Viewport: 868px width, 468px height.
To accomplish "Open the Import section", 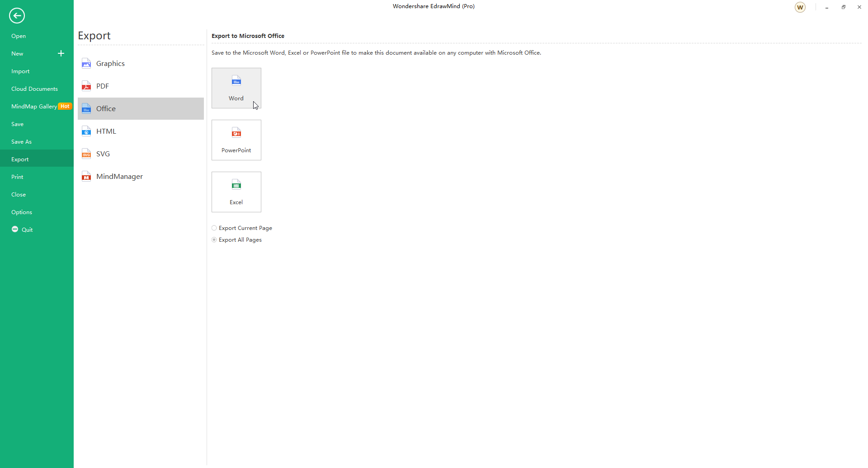I will 37,71.
